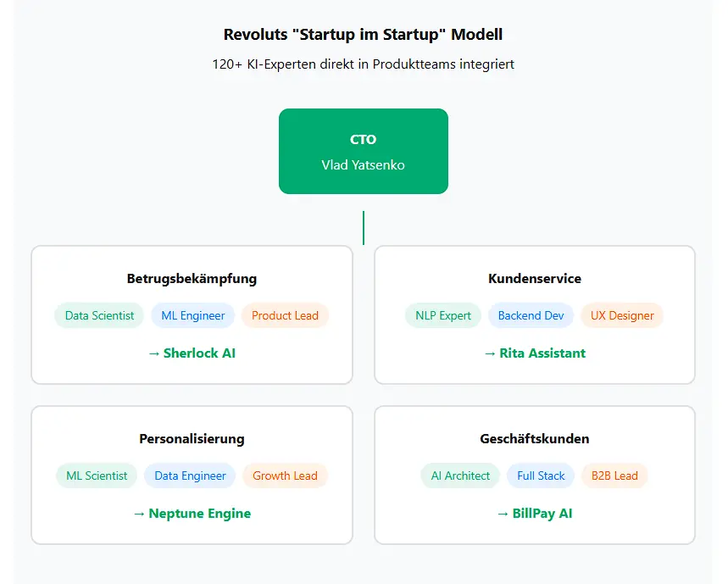Open the BillPay AI link
This screenshot has height=584, width=728.
[535, 514]
